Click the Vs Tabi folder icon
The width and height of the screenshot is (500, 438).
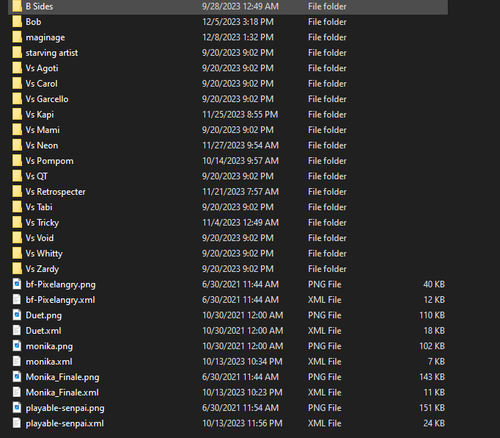pyautogui.click(x=17, y=207)
